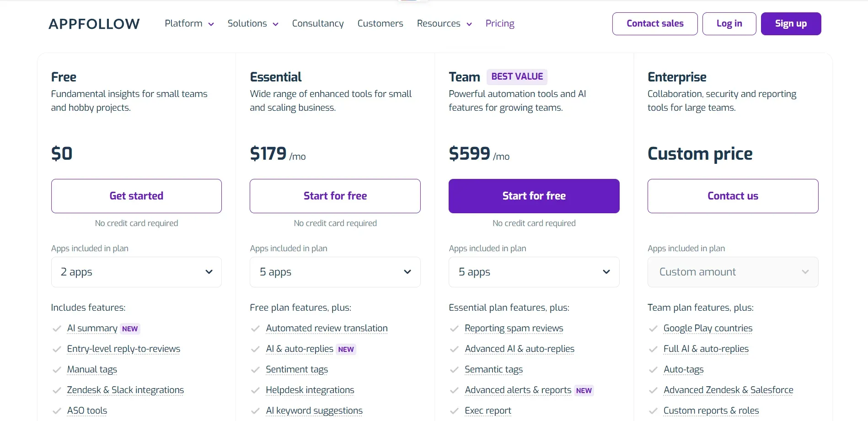Open the Automated review translation link

(326, 329)
